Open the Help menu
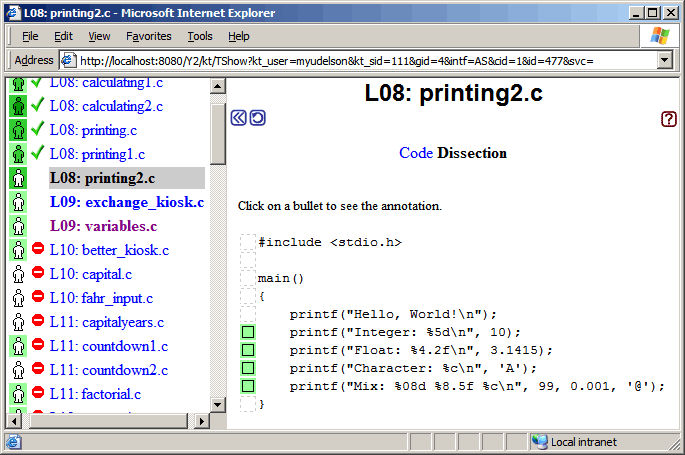685x455 pixels. [x=239, y=36]
